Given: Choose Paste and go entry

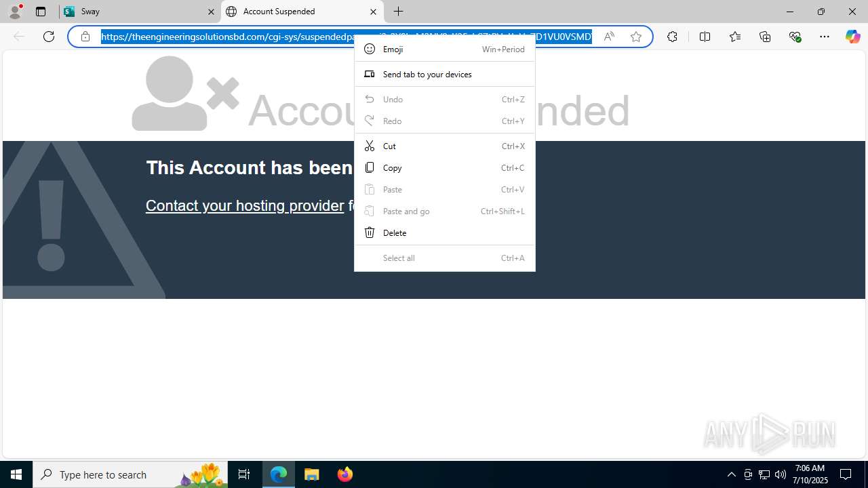Looking at the screenshot, I should click(x=445, y=211).
